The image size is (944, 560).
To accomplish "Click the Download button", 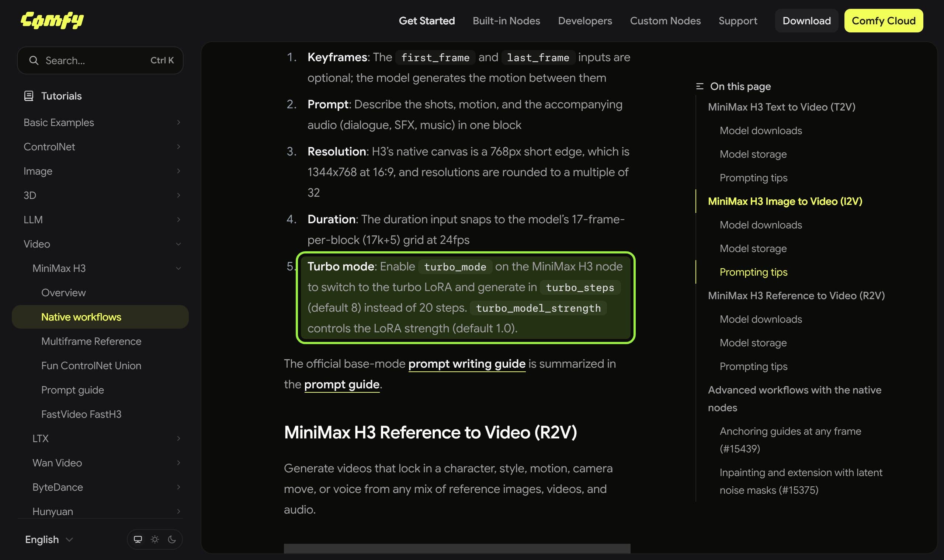I will coord(806,21).
